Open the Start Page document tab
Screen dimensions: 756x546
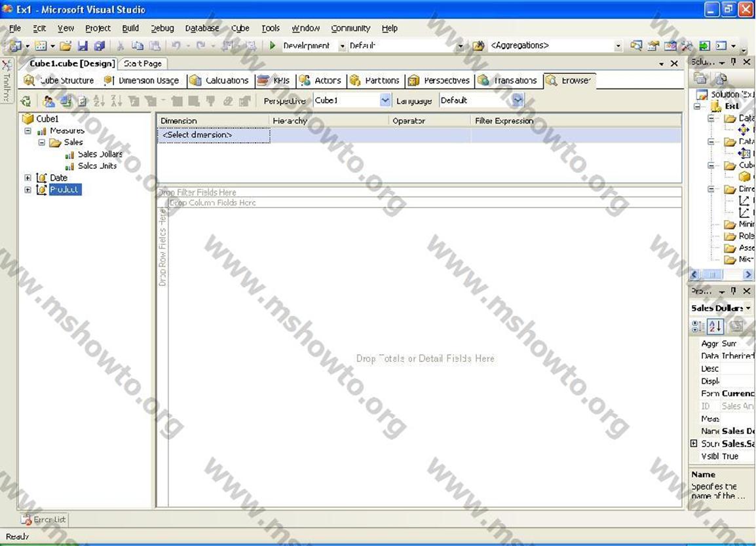point(143,64)
